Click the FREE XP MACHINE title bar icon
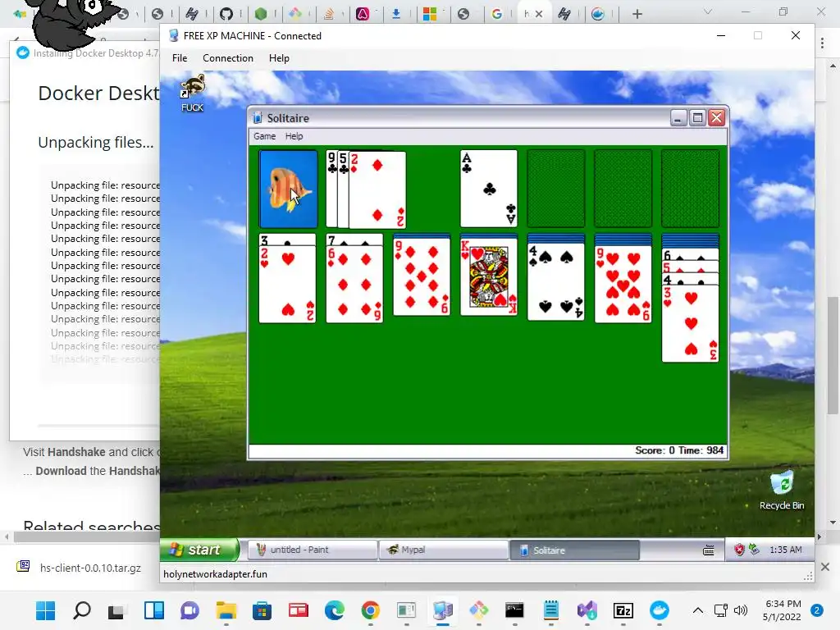840x630 pixels. 174,35
